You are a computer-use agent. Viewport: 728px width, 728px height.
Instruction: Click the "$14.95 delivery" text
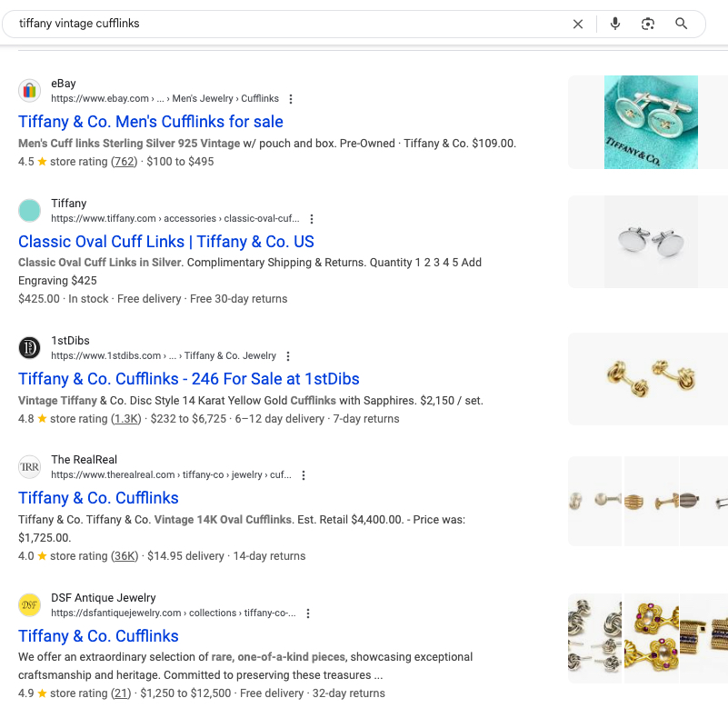pos(185,556)
